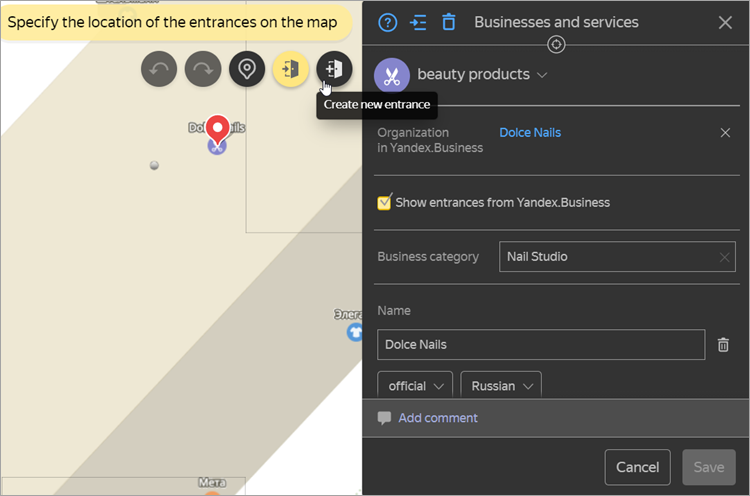Delete the object with trash icon in header

point(449,22)
